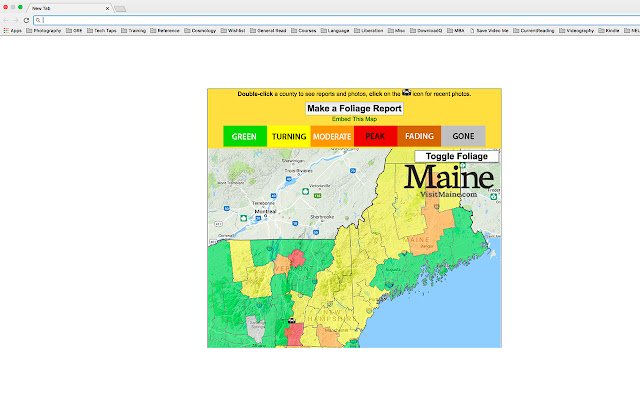The width and height of the screenshot is (640, 400).
Task: Open the GRE bookmark folder
Action: (74, 31)
